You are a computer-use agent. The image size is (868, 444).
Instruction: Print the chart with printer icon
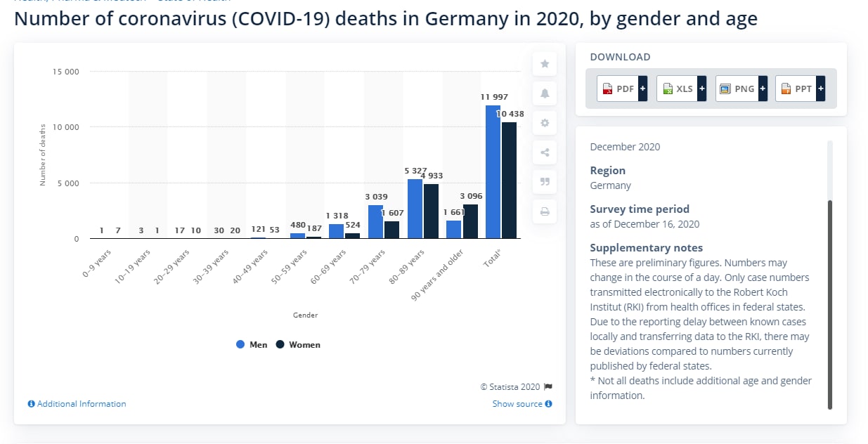[x=545, y=211]
